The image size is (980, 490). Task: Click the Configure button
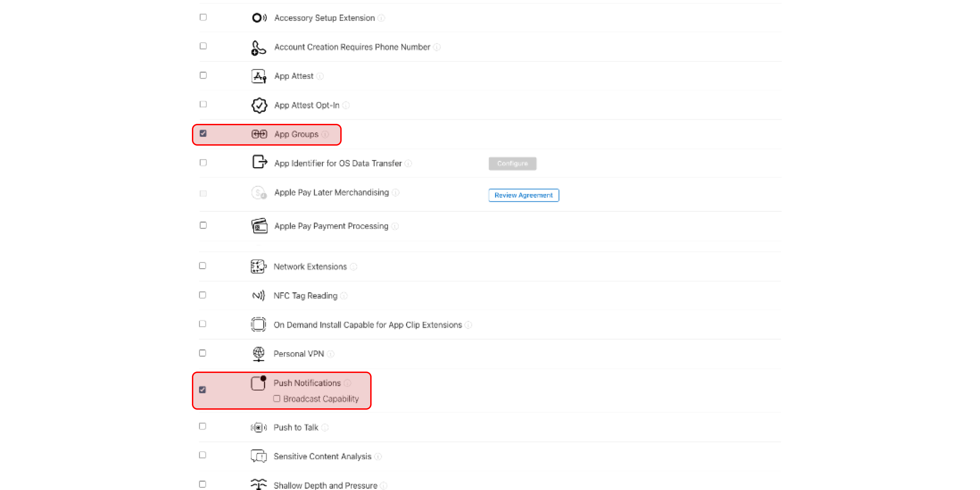coord(512,164)
